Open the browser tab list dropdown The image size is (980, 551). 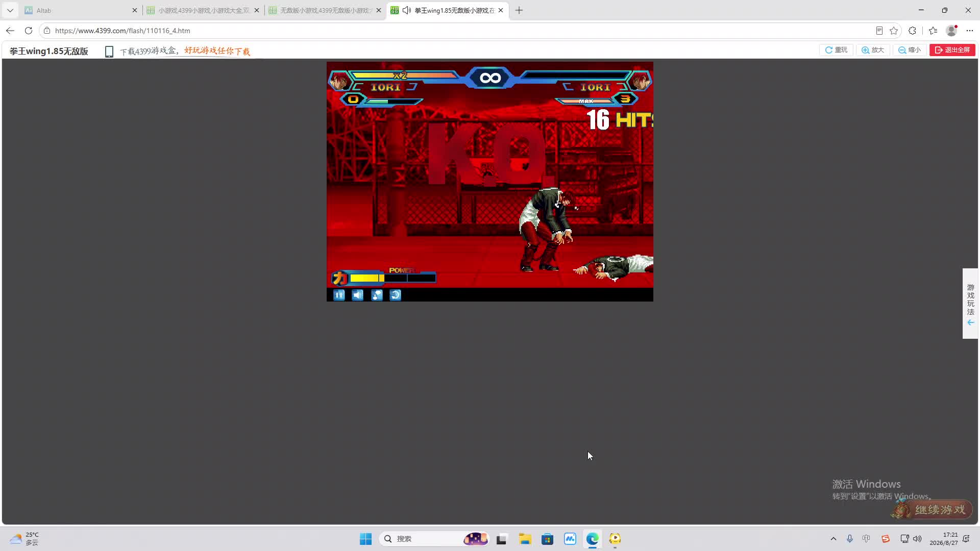tap(10, 10)
